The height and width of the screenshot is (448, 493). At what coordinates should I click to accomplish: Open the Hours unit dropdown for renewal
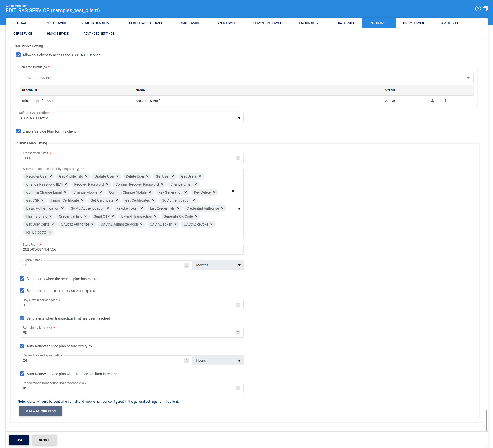(218, 361)
